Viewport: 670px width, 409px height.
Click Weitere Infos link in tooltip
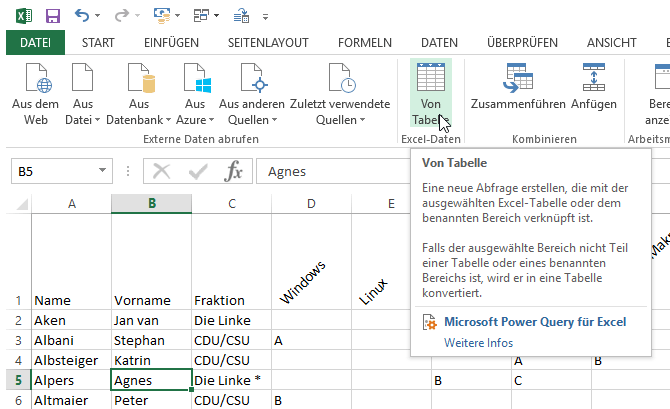[478, 343]
